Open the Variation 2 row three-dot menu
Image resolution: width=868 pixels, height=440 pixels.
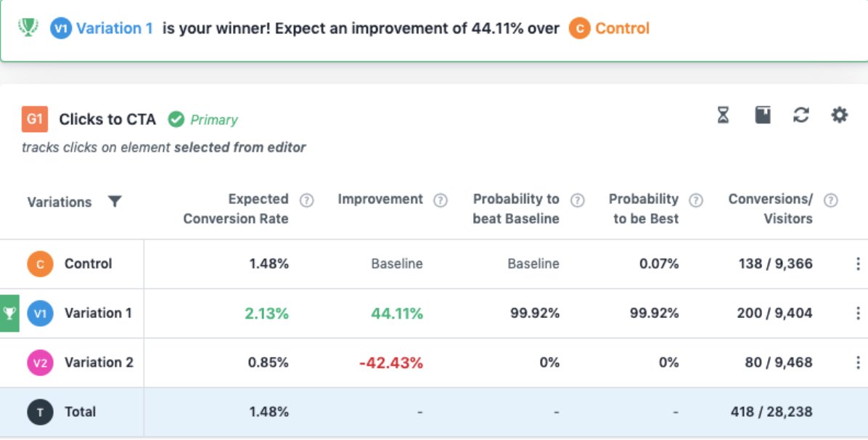[858, 362]
